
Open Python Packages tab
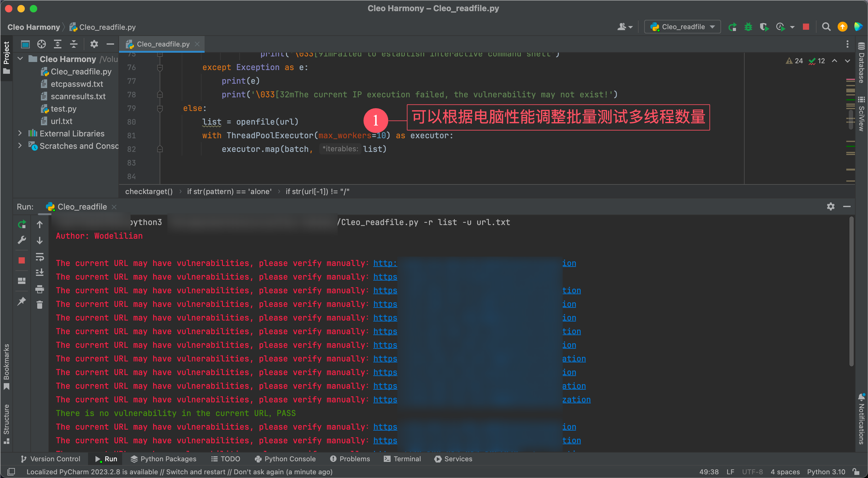163,459
